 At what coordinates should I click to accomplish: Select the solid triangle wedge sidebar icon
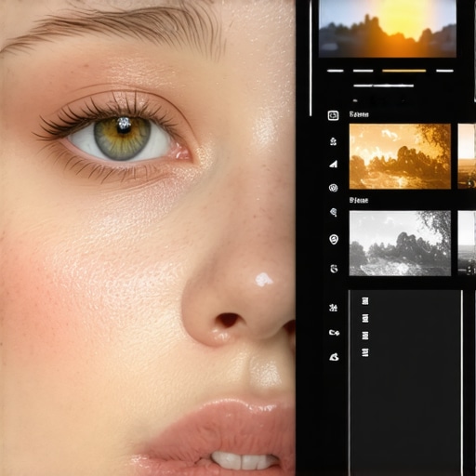(334, 164)
